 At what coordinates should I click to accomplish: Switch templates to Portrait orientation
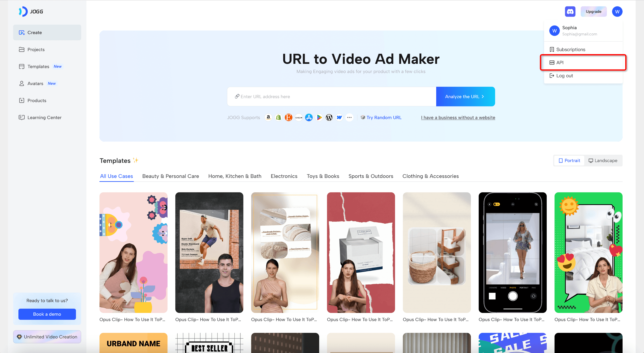569,160
